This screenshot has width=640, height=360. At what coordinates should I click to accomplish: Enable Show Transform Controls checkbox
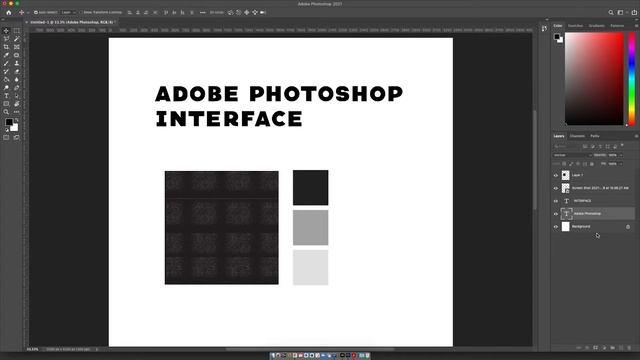[80, 13]
